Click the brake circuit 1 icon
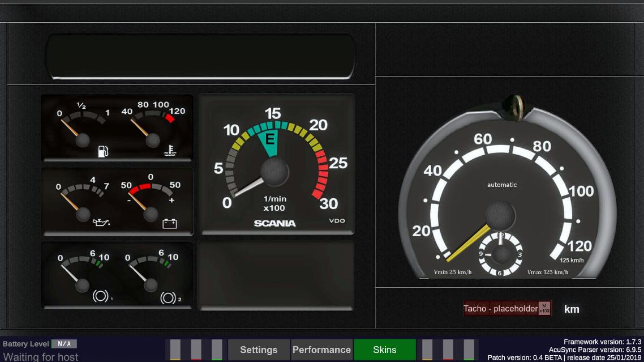Image resolution: width=644 pixels, height=362 pixels. (102, 296)
